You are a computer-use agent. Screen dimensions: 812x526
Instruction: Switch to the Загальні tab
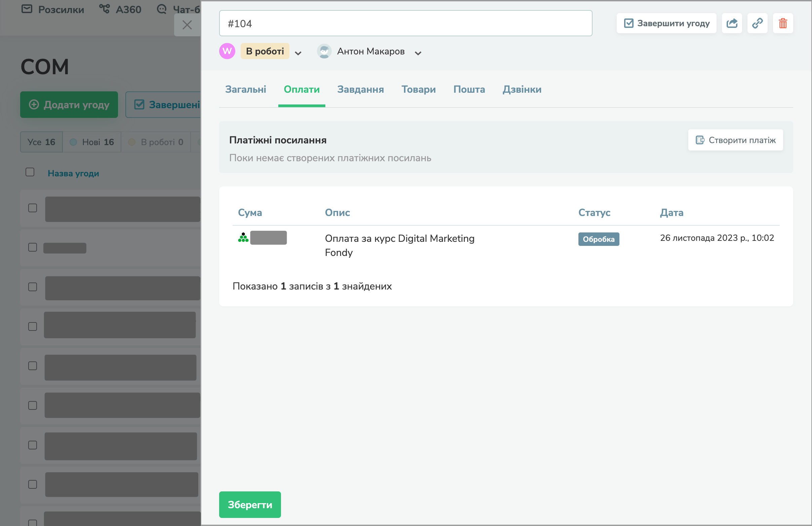(245, 89)
